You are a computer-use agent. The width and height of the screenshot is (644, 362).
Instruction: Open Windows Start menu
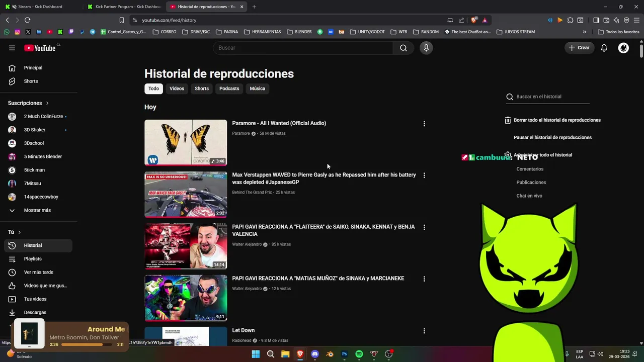point(256,354)
